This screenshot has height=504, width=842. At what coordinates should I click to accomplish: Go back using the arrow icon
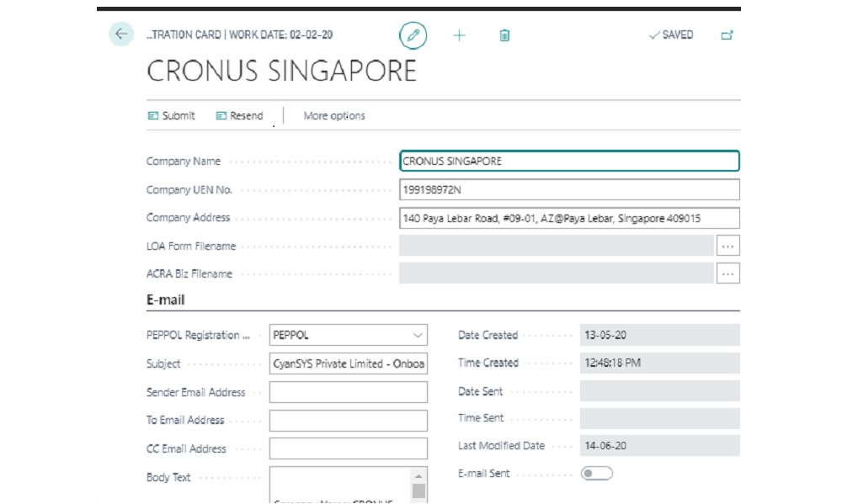click(121, 34)
